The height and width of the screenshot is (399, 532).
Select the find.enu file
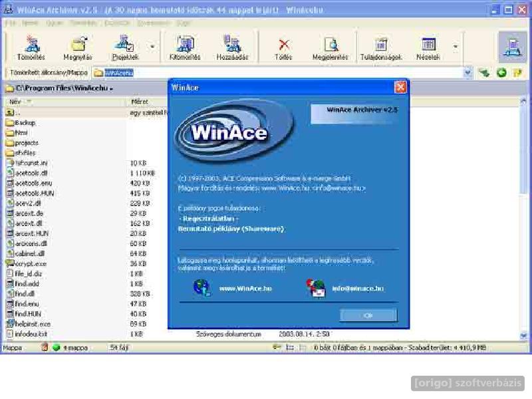pos(23,304)
